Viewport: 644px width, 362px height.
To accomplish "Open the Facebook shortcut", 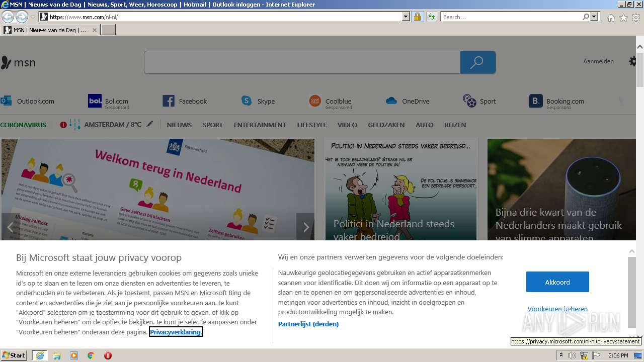I will coord(185,101).
